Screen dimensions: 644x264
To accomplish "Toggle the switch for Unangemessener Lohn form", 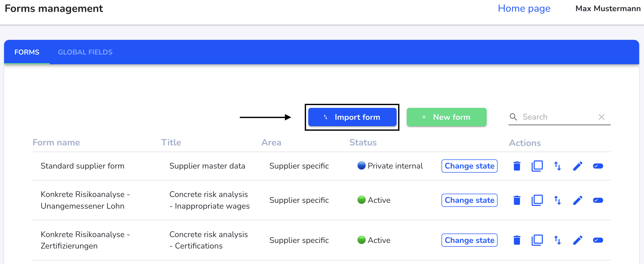I will [x=598, y=200].
